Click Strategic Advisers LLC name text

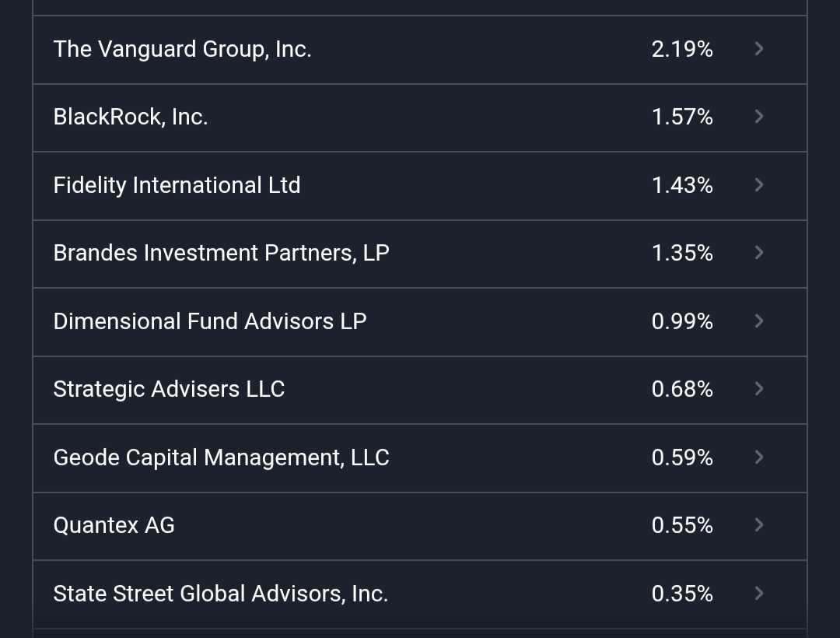[x=169, y=389]
